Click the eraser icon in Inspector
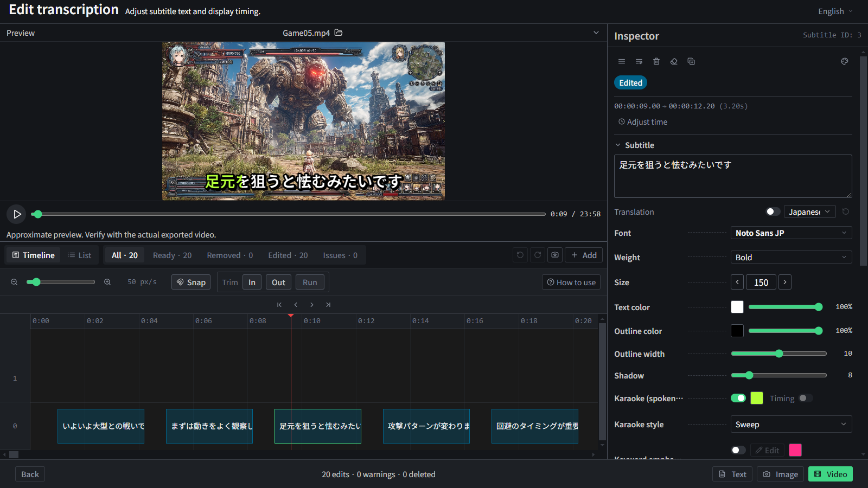This screenshot has height=488, width=868. 674,61
